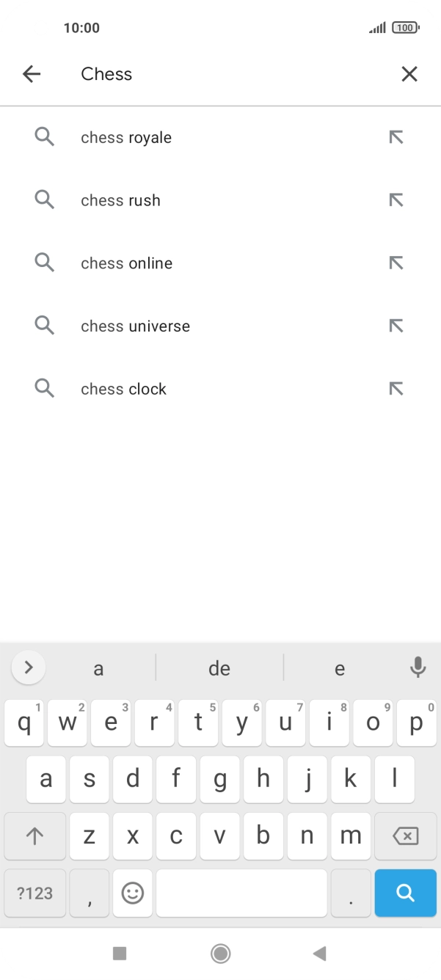Click the search magnifier next to chess royale
This screenshot has height=980, width=441.
(44, 137)
